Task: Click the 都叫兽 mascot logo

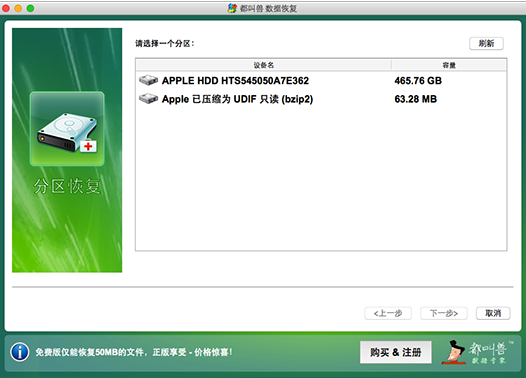Action: tap(476, 352)
